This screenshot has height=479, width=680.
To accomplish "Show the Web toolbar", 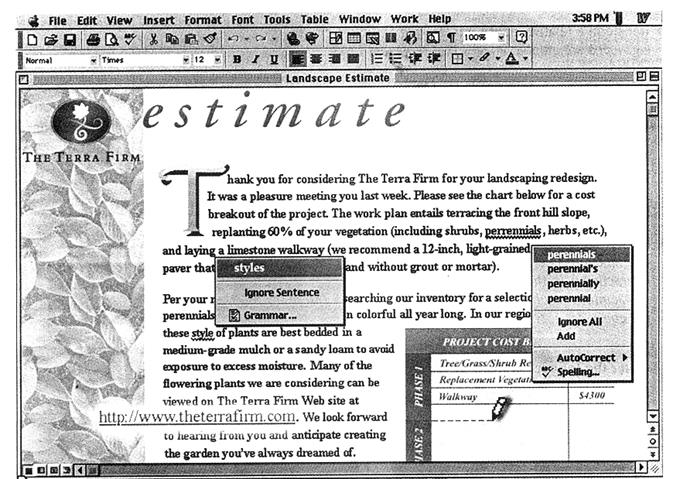I will point(312,39).
